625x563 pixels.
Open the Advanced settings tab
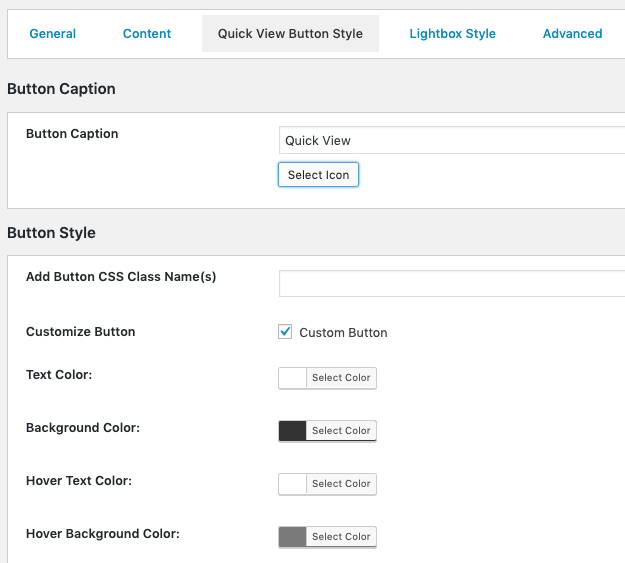572,34
